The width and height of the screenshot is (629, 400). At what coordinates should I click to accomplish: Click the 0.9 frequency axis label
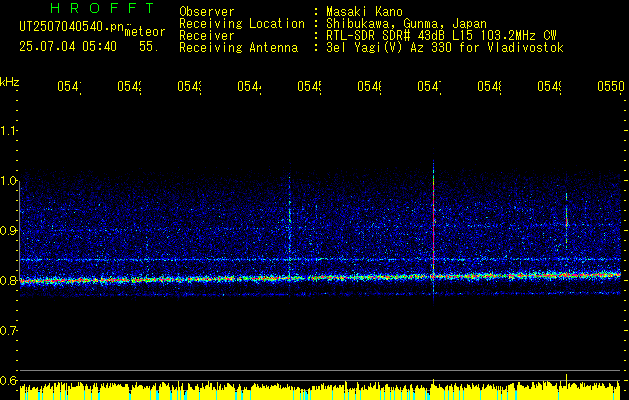point(8,230)
